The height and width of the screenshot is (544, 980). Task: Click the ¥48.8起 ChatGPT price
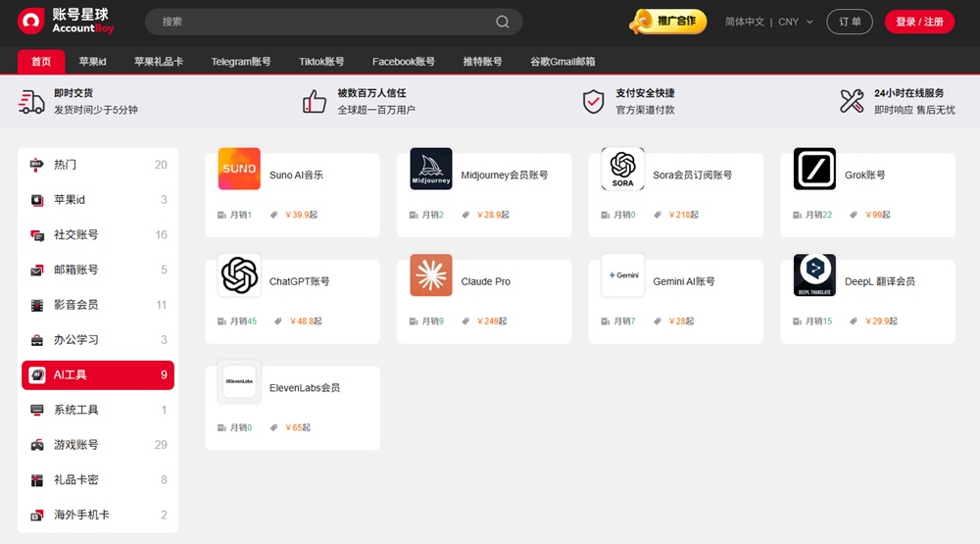pyautogui.click(x=306, y=321)
